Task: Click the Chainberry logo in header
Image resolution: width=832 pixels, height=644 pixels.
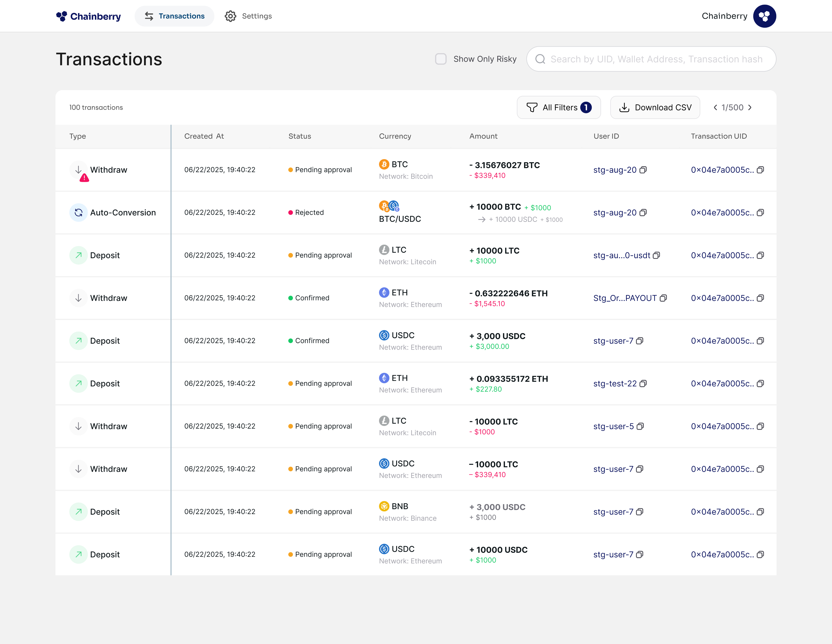Action: [x=88, y=16]
